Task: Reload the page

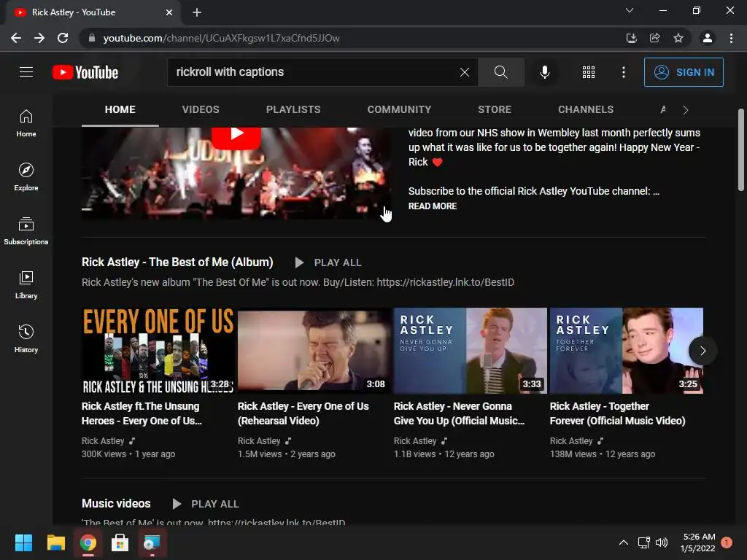Action: (x=63, y=38)
